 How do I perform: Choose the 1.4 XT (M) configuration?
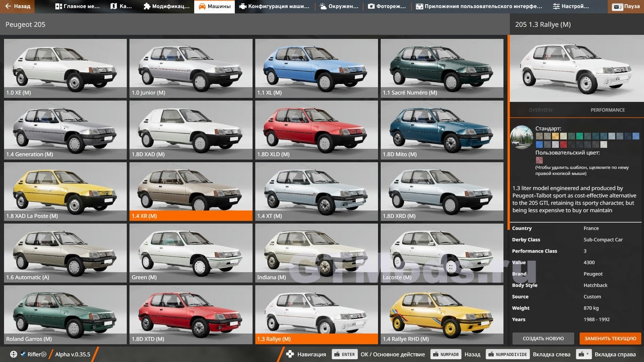(316, 191)
